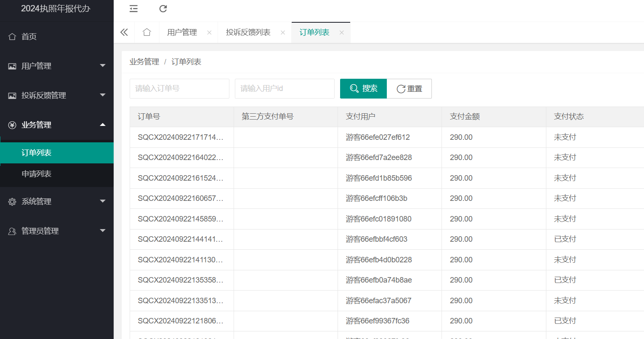644x339 pixels.
Task: Open the home icon tab
Action: pyautogui.click(x=147, y=32)
